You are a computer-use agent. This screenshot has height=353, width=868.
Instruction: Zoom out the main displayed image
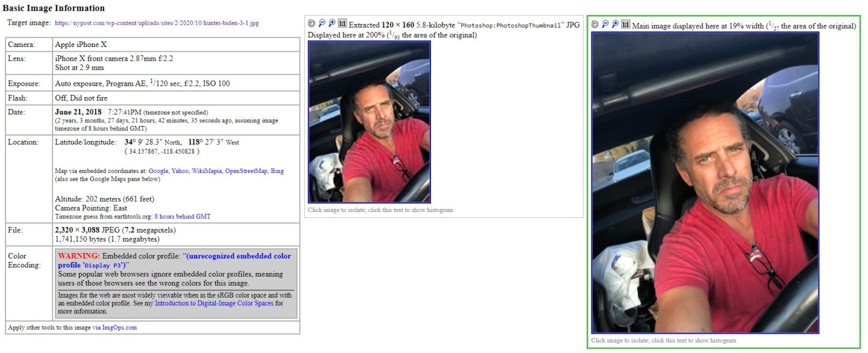(605, 24)
